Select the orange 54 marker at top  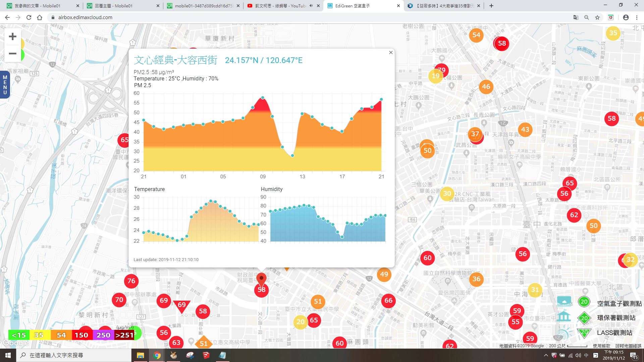point(476,35)
